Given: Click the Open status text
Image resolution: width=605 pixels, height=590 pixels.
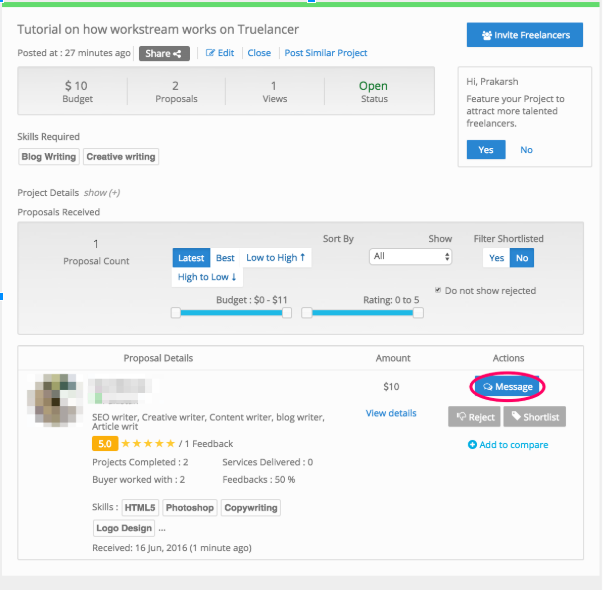Looking at the screenshot, I should pyautogui.click(x=375, y=86).
